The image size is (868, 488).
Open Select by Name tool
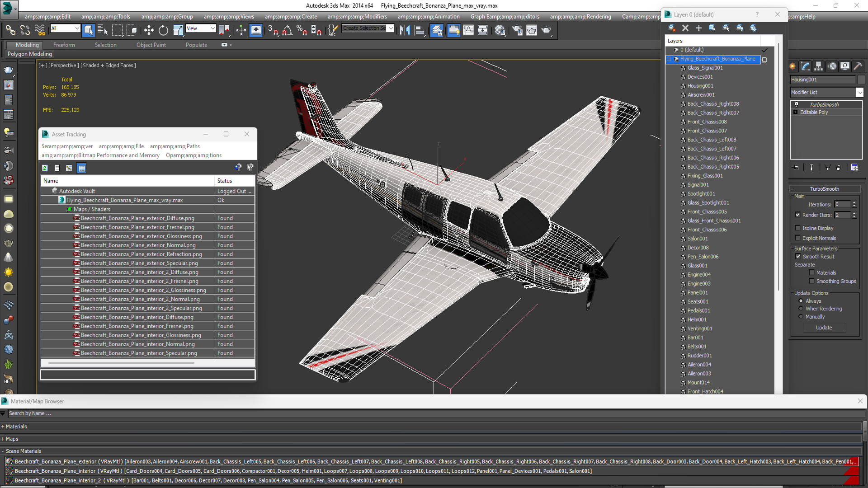pos(103,30)
